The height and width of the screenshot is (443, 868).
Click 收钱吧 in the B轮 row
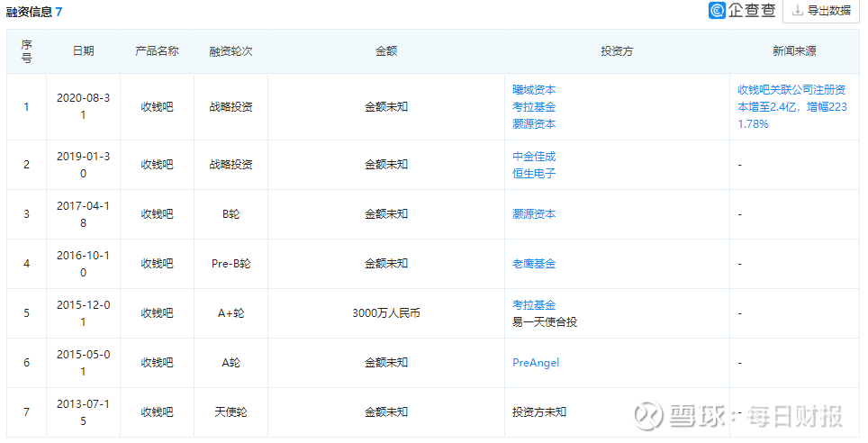tap(158, 214)
